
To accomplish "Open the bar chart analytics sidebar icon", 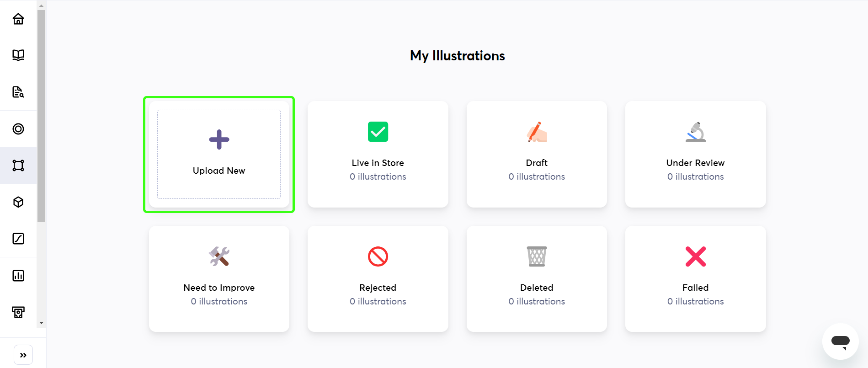I will click(x=18, y=276).
